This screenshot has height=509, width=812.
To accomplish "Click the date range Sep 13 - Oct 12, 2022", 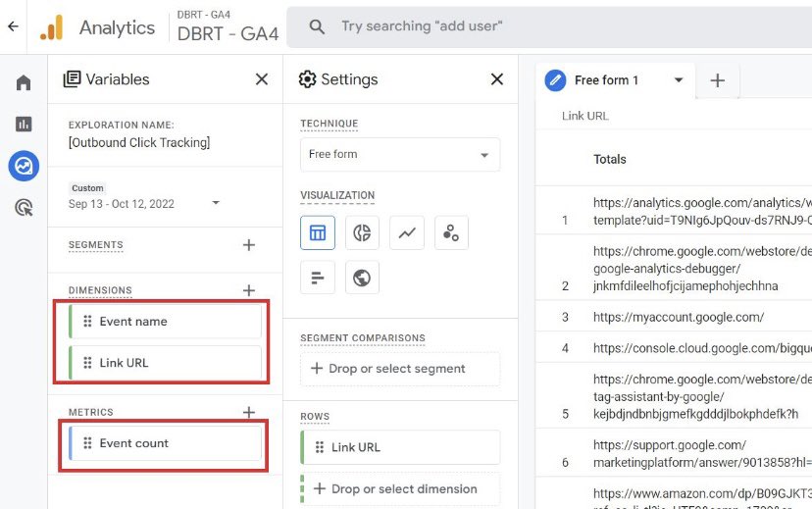I will (x=122, y=204).
